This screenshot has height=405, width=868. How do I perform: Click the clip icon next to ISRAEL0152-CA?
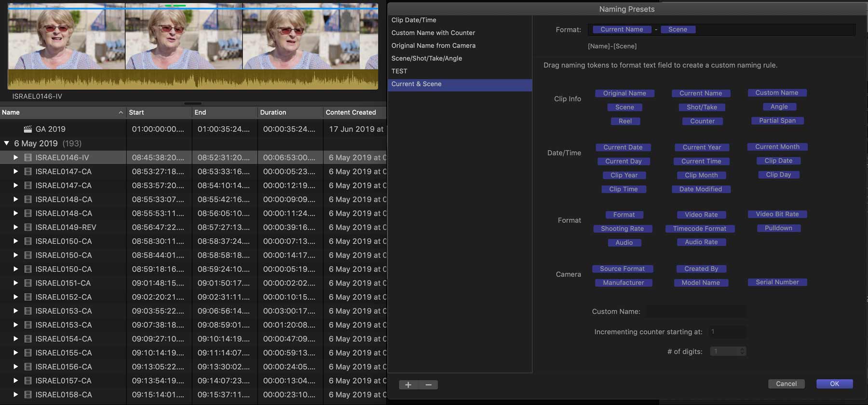pos(28,297)
